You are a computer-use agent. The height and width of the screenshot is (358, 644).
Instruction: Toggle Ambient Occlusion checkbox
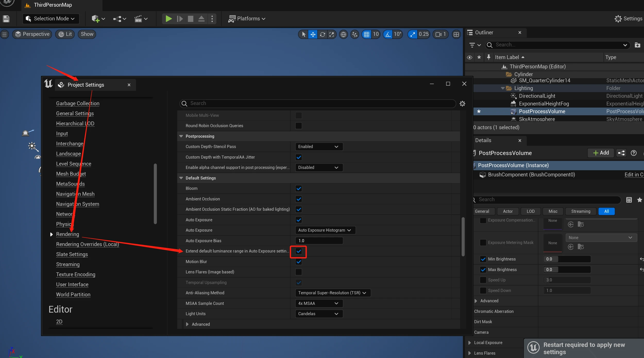[x=299, y=199]
